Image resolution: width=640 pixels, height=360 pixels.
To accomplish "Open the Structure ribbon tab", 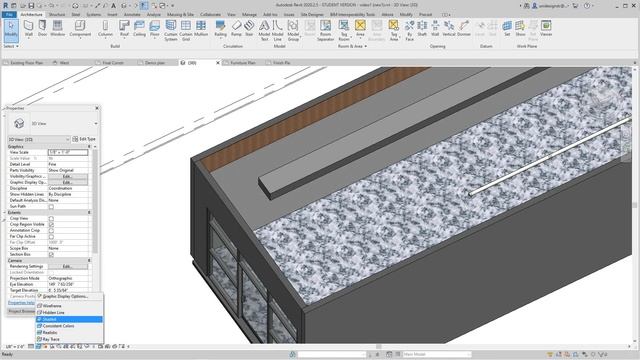I will 57,14.
